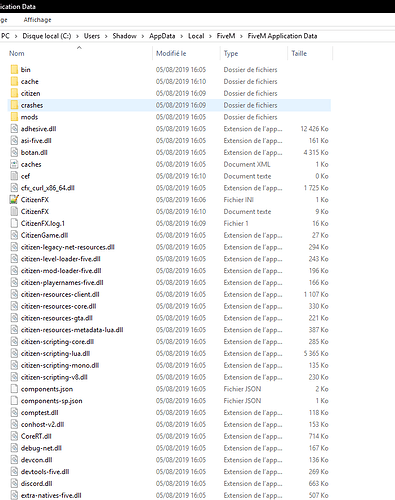Screen dimensions: 395x500
Task: Click the Fichier INI type cell
Action: click(239, 200)
